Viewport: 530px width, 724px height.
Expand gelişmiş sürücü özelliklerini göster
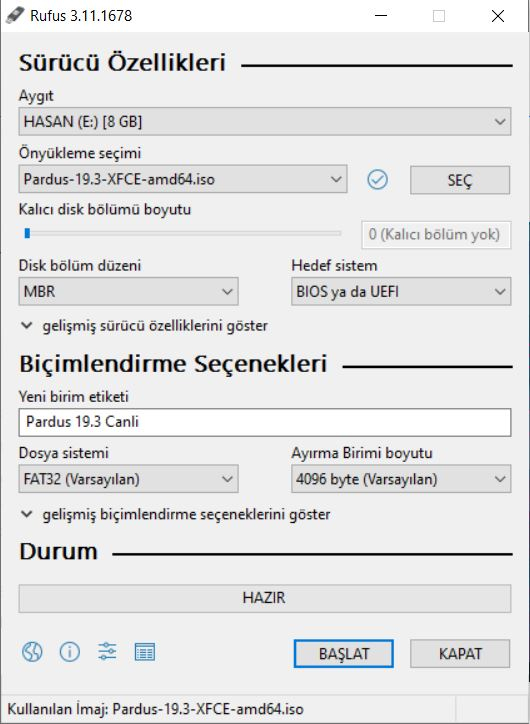[144, 326]
